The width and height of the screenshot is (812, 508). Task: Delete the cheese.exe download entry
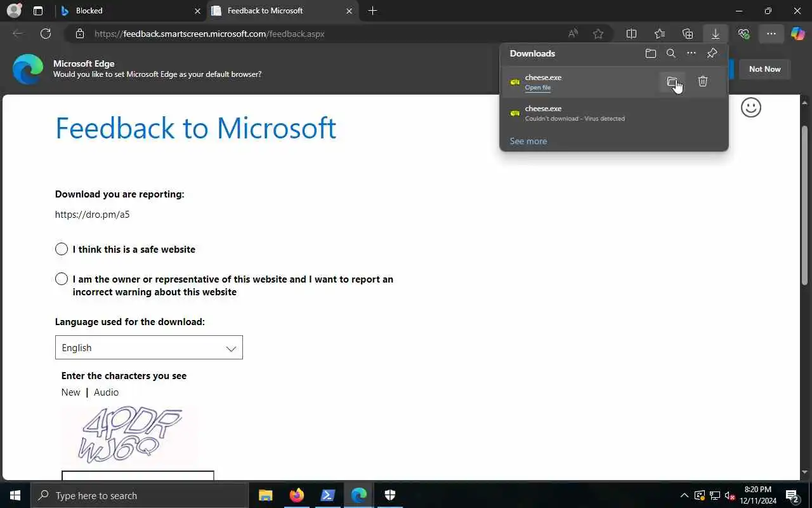pyautogui.click(x=703, y=81)
